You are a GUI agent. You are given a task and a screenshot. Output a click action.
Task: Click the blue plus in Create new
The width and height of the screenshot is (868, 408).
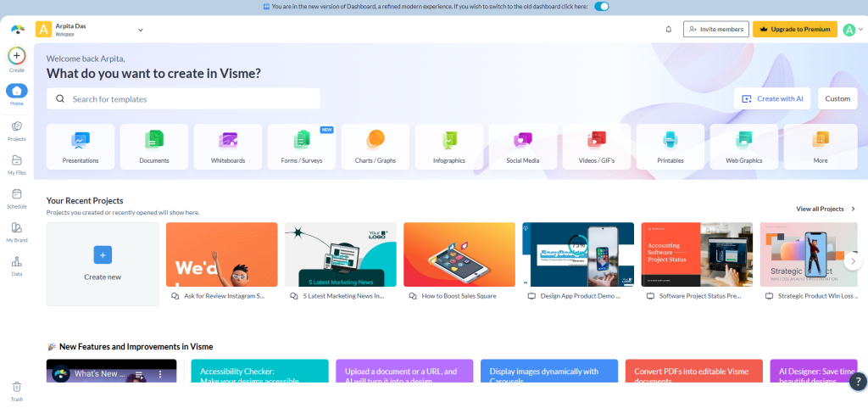(x=103, y=254)
